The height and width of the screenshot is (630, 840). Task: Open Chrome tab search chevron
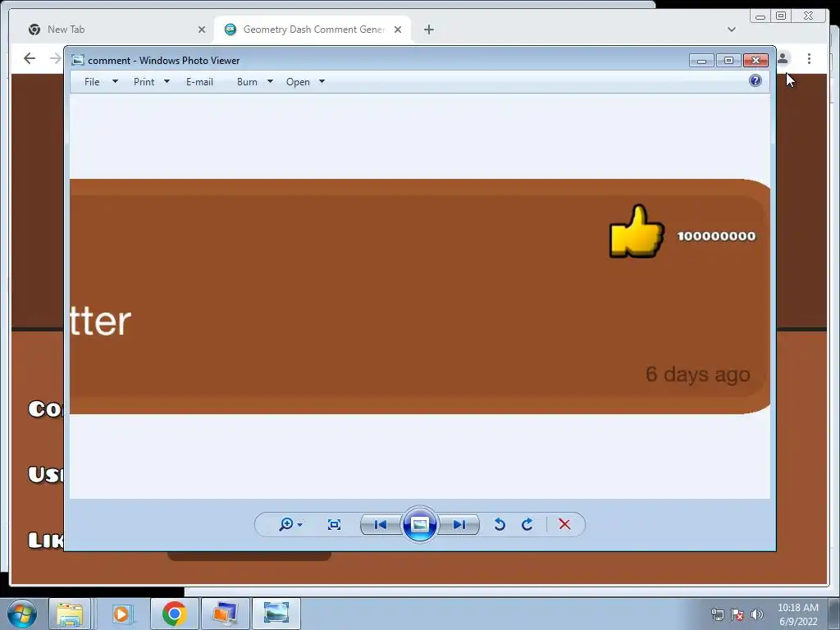[x=732, y=30]
